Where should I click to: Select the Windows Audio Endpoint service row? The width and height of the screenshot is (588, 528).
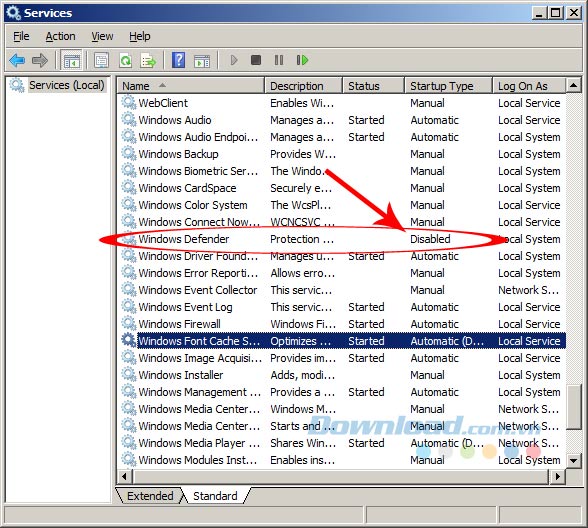[x=341, y=137]
